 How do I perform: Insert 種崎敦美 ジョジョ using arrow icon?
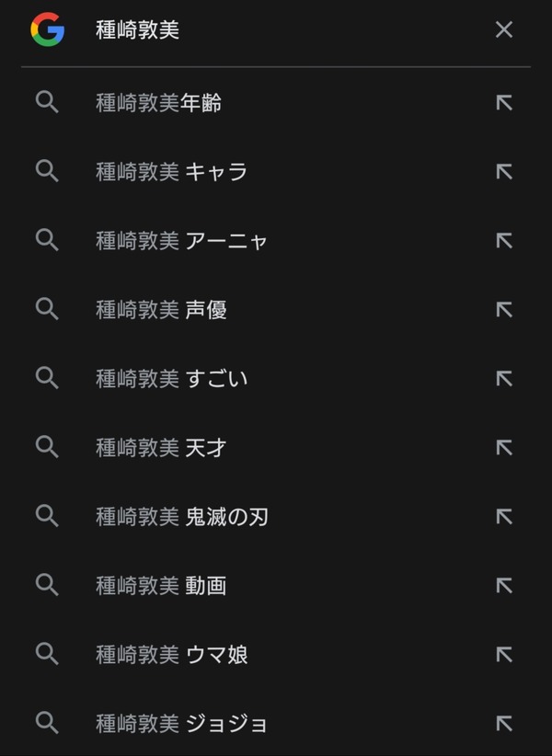click(x=504, y=723)
